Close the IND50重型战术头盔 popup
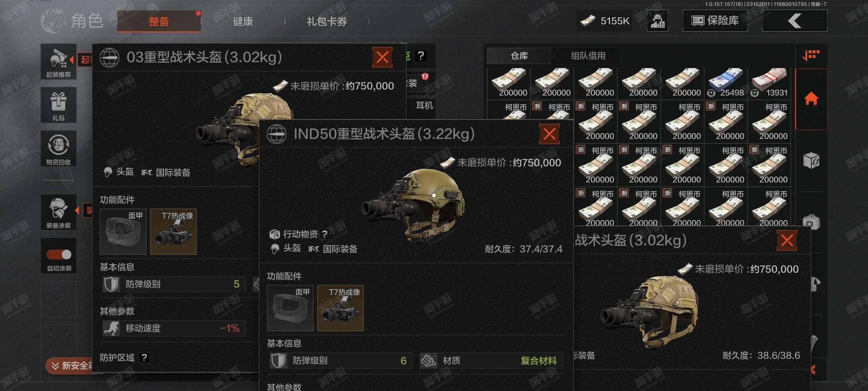The height and width of the screenshot is (391, 868). pos(549,134)
